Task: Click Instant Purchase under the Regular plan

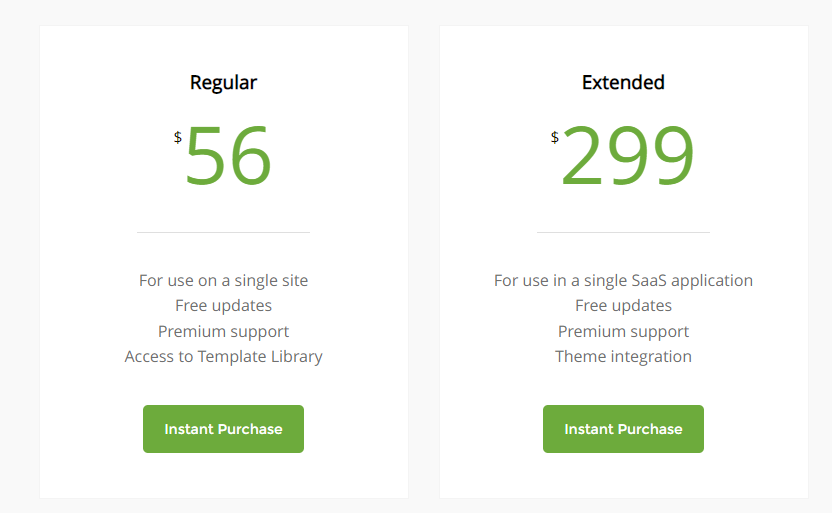Action: tap(223, 429)
